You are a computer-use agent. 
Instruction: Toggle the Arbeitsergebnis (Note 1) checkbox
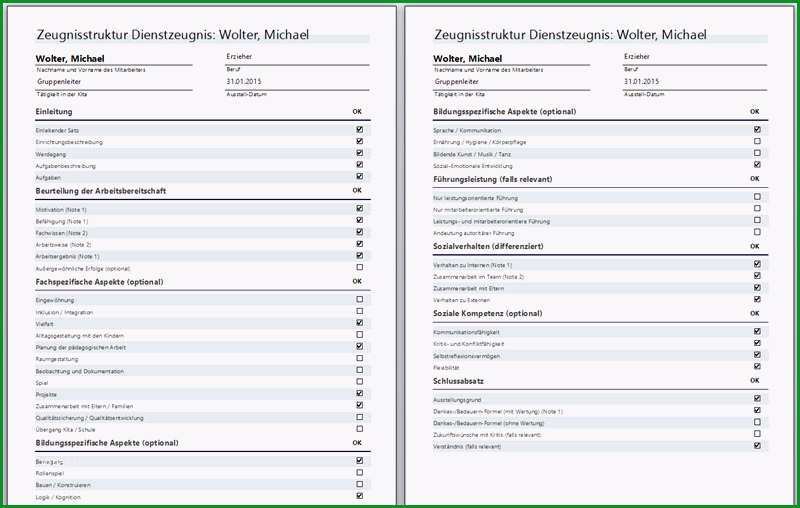[x=360, y=256]
